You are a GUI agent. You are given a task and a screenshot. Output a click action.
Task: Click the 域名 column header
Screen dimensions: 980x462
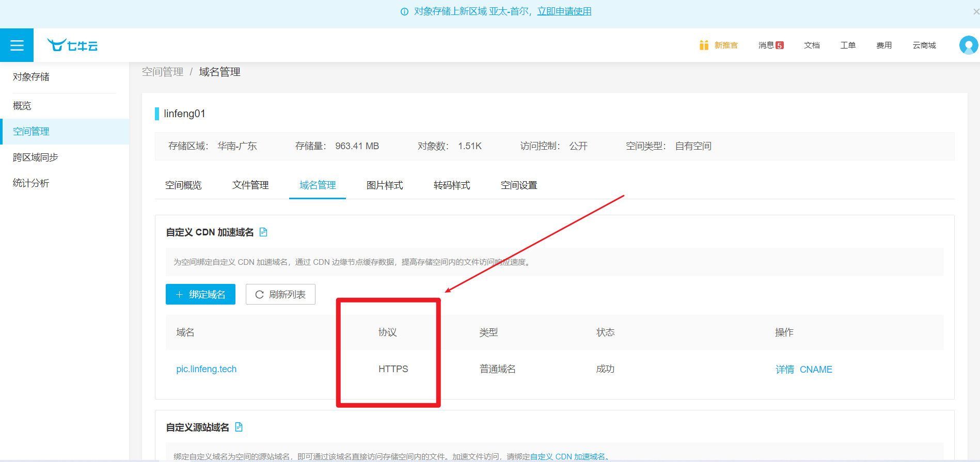pos(185,332)
